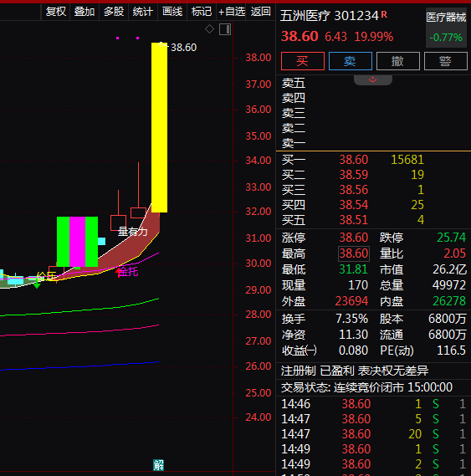Click 返回 to go back

pyautogui.click(x=260, y=12)
